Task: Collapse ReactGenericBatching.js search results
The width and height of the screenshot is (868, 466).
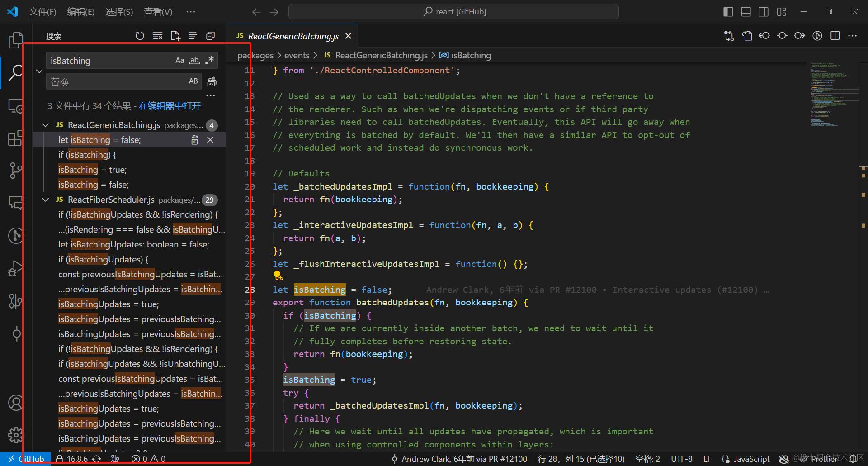Action: [x=46, y=125]
